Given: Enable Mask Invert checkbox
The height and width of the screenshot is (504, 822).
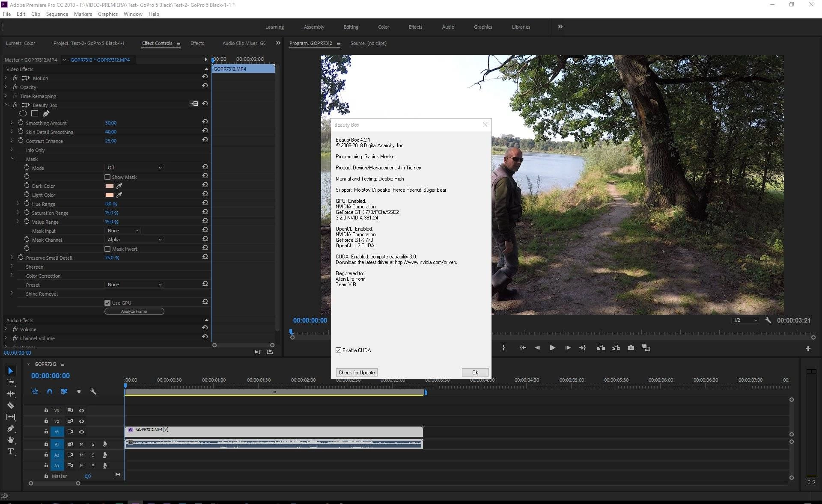Looking at the screenshot, I should (x=107, y=249).
